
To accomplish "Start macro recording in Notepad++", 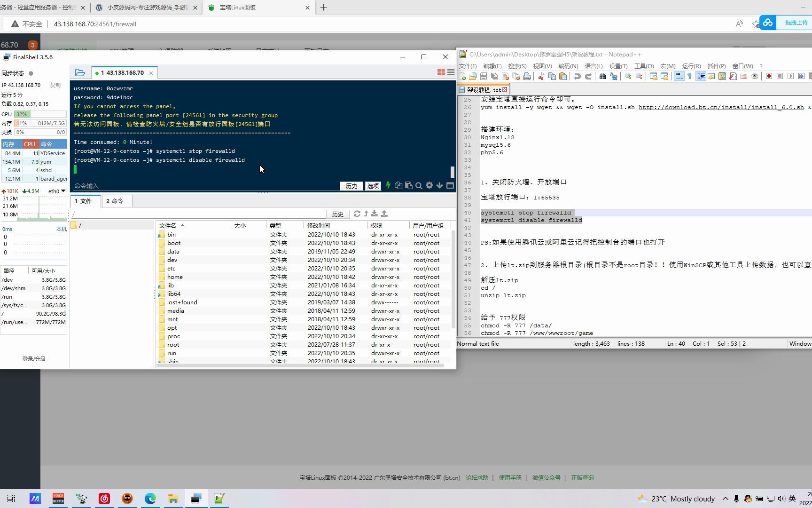I will click(x=769, y=76).
